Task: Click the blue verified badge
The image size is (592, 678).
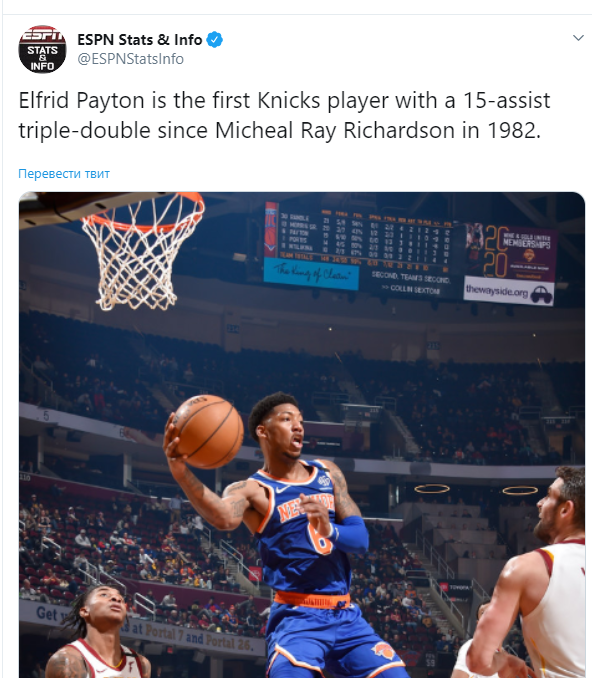Action: click(214, 40)
